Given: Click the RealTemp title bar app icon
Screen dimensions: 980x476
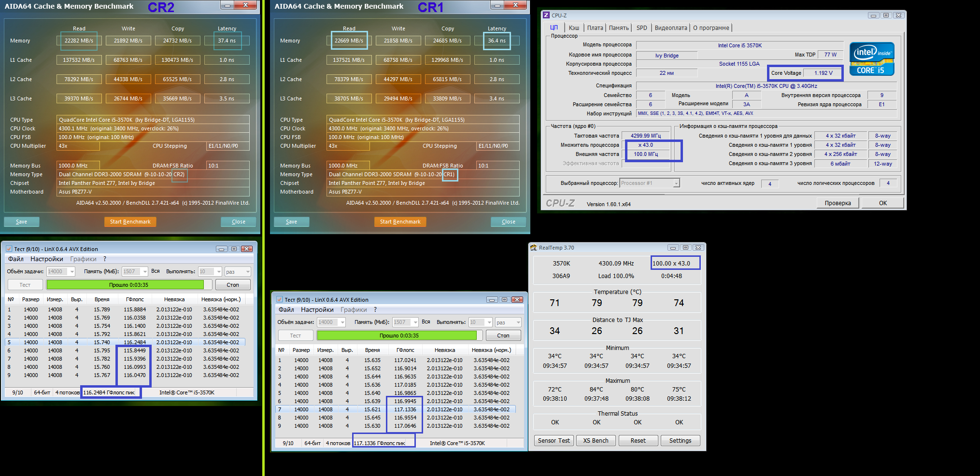Looking at the screenshot, I should 534,248.
